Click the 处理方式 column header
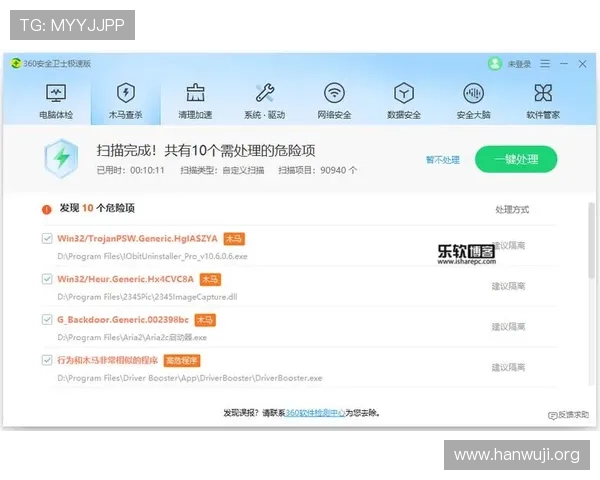This screenshot has height=480, width=600. point(512,209)
